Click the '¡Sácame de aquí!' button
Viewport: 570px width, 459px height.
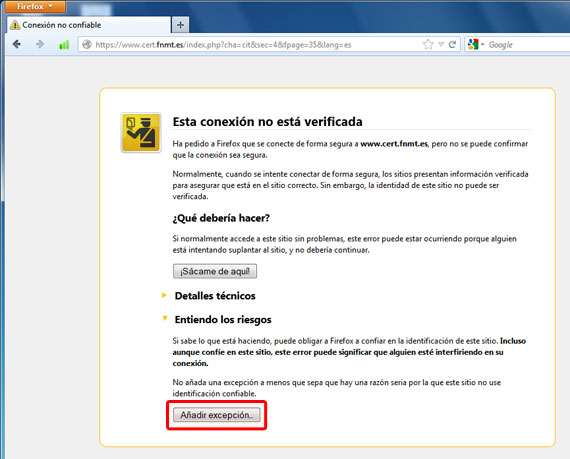215,271
